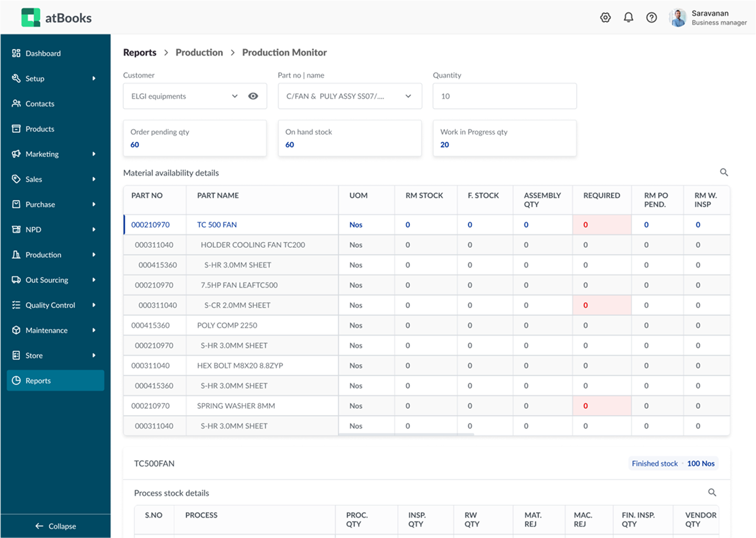Click inside the Quantity input field
The image size is (756, 538).
[x=504, y=96]
